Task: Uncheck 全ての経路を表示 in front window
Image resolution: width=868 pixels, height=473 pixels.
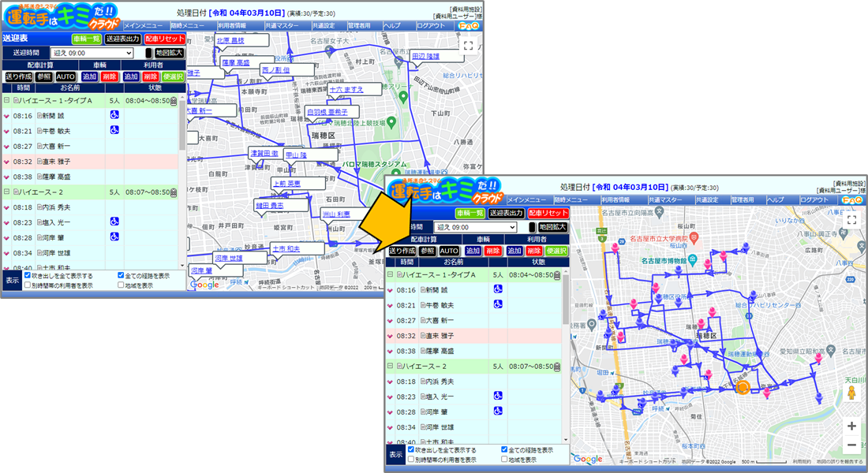Action: [504, 450]
